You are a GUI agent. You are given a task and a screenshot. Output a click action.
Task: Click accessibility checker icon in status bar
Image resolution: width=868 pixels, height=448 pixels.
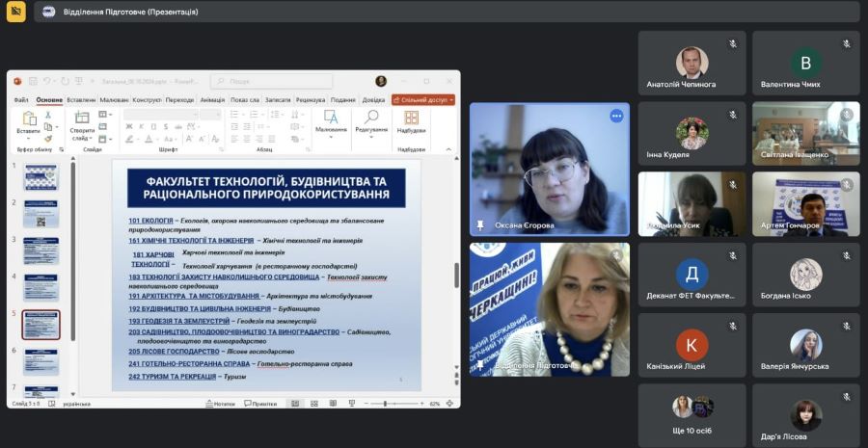coord(51,404)
